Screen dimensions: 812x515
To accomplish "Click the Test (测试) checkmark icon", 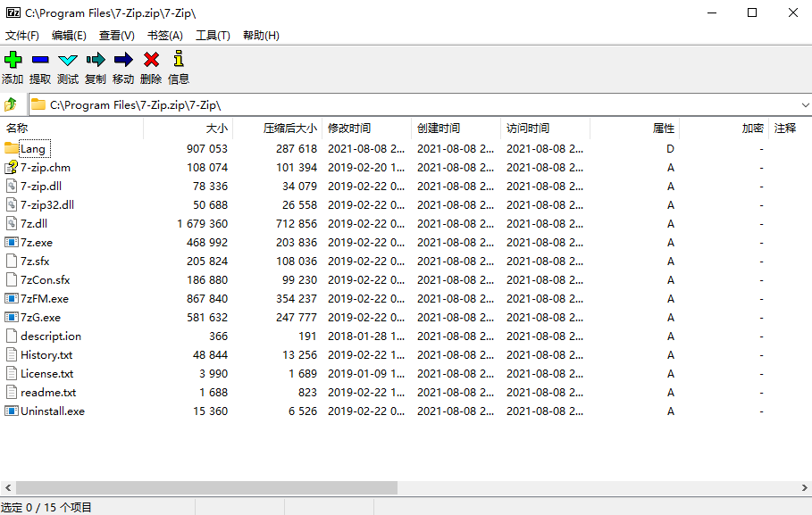I will [x=68, y=60].
